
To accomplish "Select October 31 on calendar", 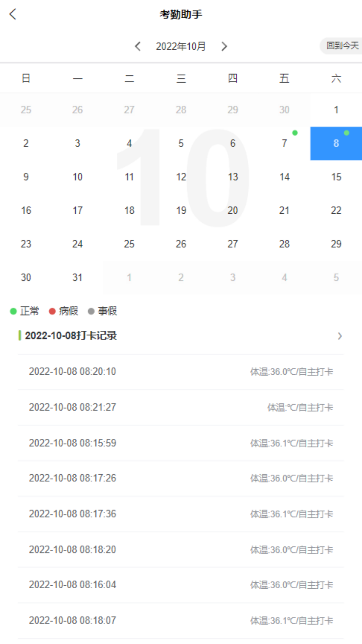I will 77,277.
